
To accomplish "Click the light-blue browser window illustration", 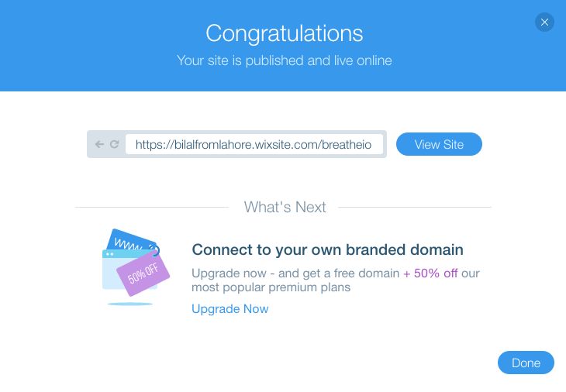I will [112, 276].
